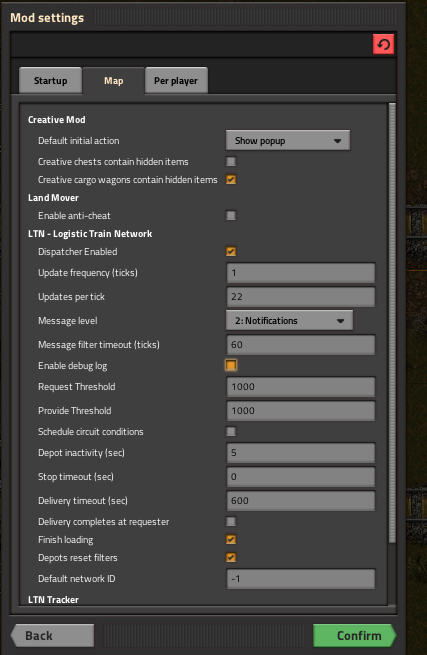This screenshot has width=427, height=655.
Task: Select the Map tab
Action: click(114, 81)
